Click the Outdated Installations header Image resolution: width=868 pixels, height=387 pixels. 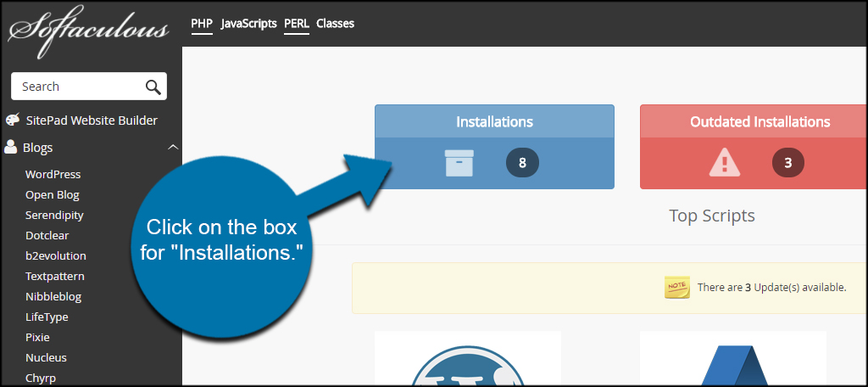[x=754, y=121]
